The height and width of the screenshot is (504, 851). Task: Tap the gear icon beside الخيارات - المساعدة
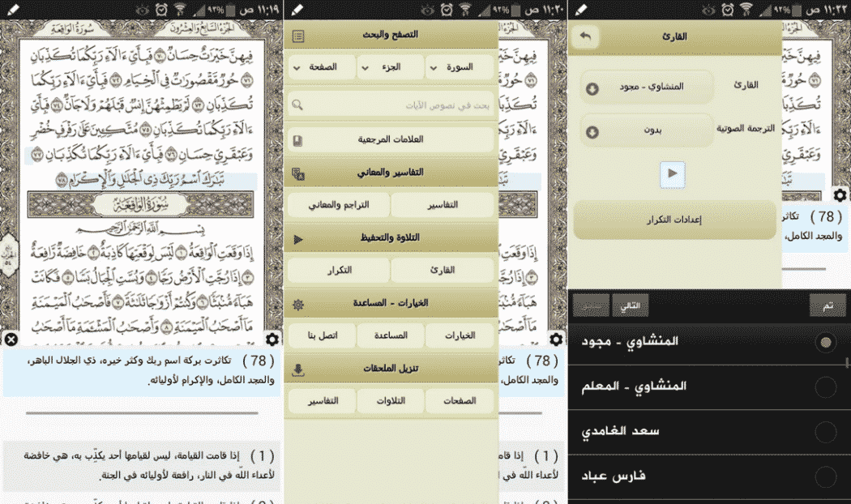click(x=298, y=305)
